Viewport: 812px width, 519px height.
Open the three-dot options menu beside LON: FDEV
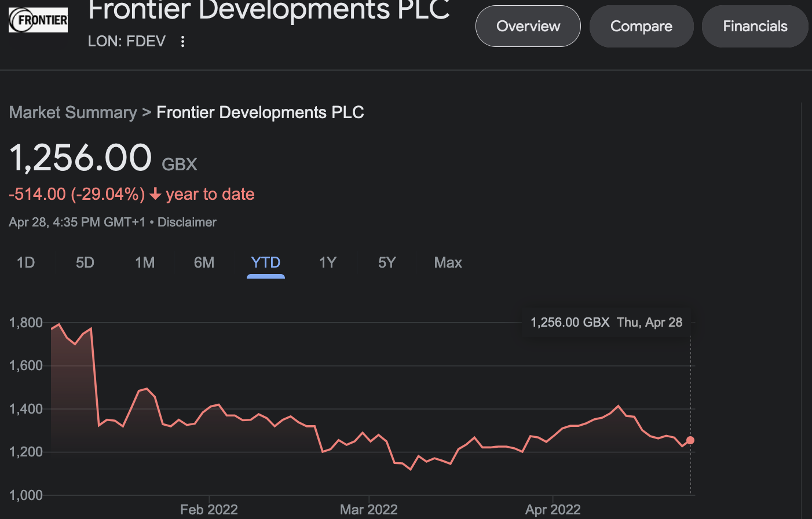click(x=182, y=41)
